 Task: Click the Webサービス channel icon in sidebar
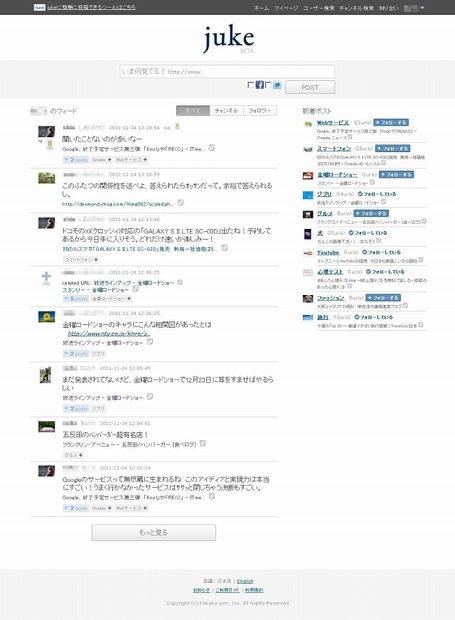308,124
